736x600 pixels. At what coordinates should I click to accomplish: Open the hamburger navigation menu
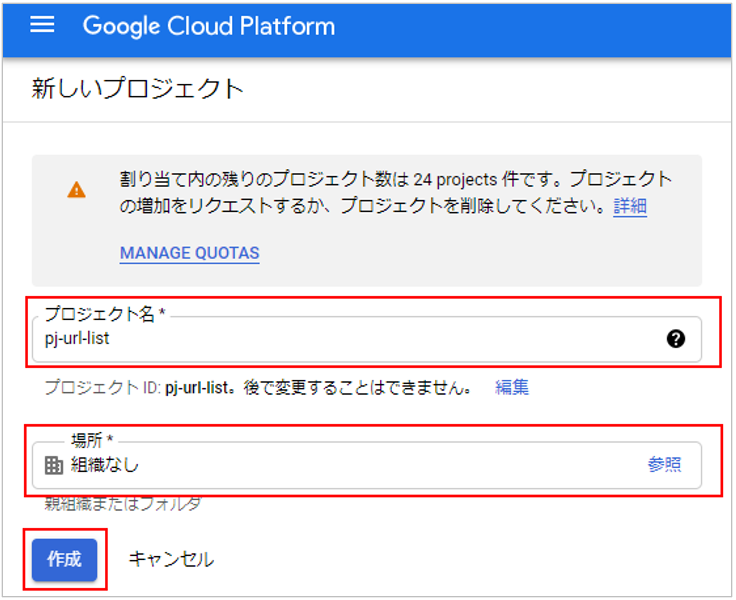pyautogui.click(x=42, y=26)
